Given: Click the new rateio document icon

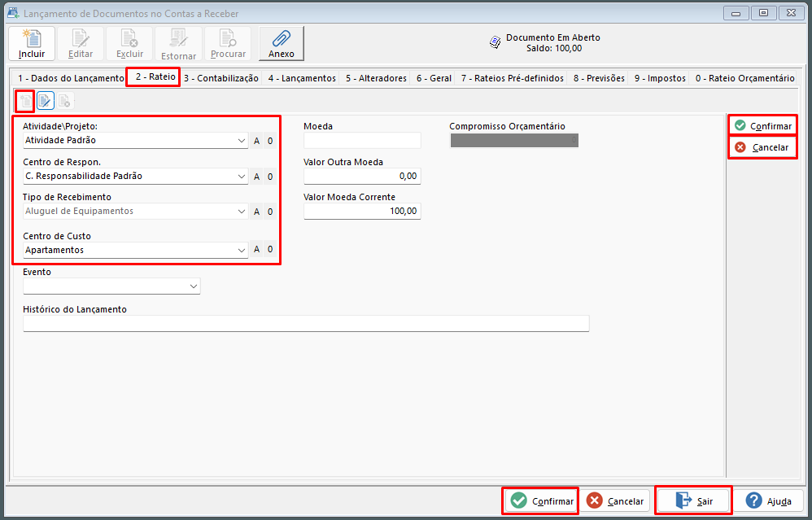Looking at the screenshot, I should point(25,100).
